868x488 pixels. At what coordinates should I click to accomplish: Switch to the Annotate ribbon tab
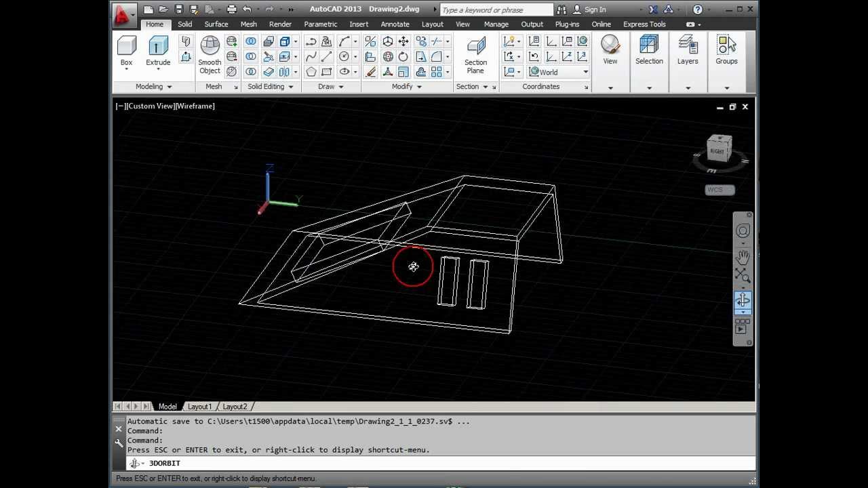coord(395,24)
